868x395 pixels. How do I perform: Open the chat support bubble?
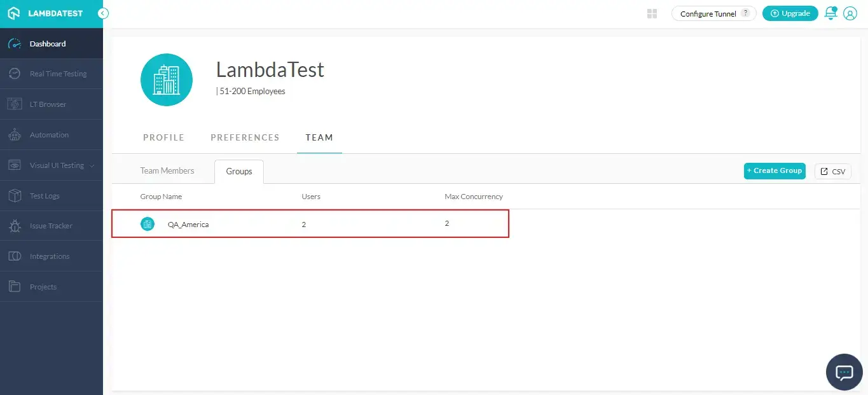click(844, 372)
